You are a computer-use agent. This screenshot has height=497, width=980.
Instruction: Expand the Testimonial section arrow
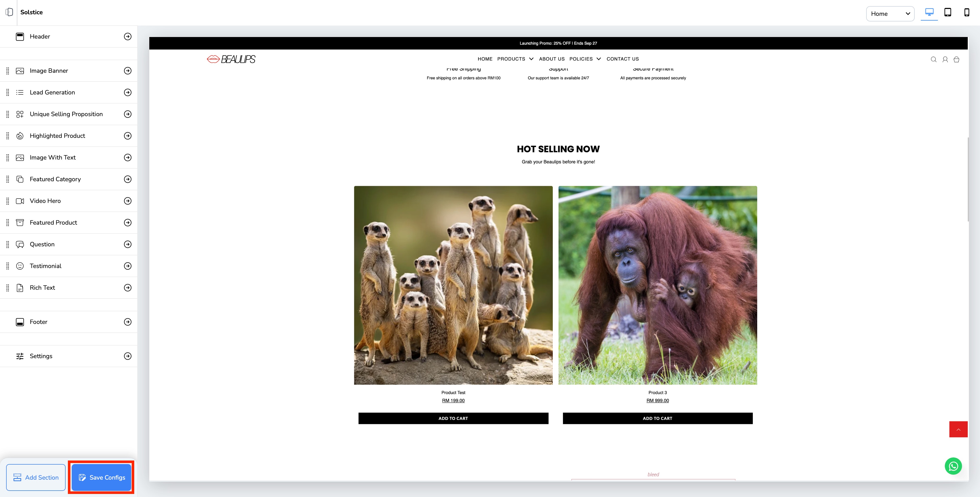click(x=128, y=266)
